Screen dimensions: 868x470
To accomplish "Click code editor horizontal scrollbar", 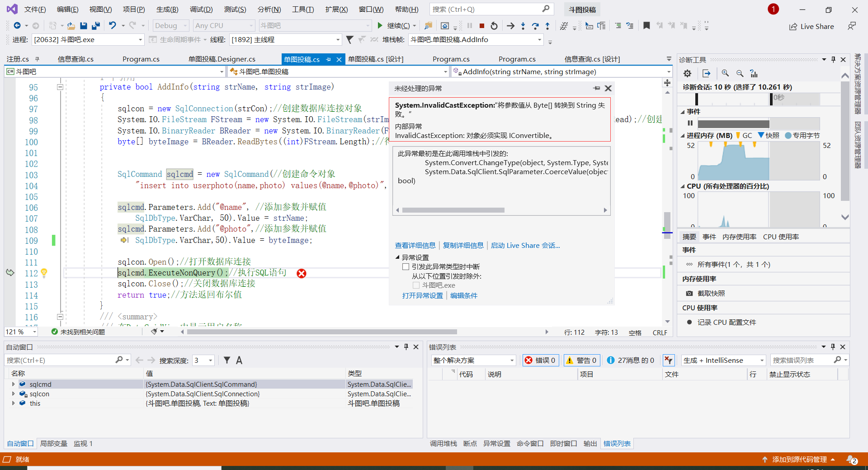I will (x=322, y=332).
